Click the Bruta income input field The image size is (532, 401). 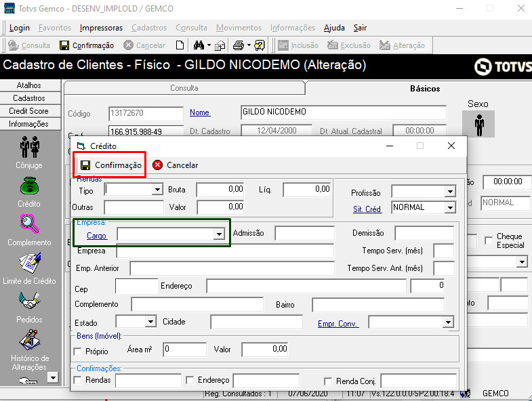(x=220, y=190)
